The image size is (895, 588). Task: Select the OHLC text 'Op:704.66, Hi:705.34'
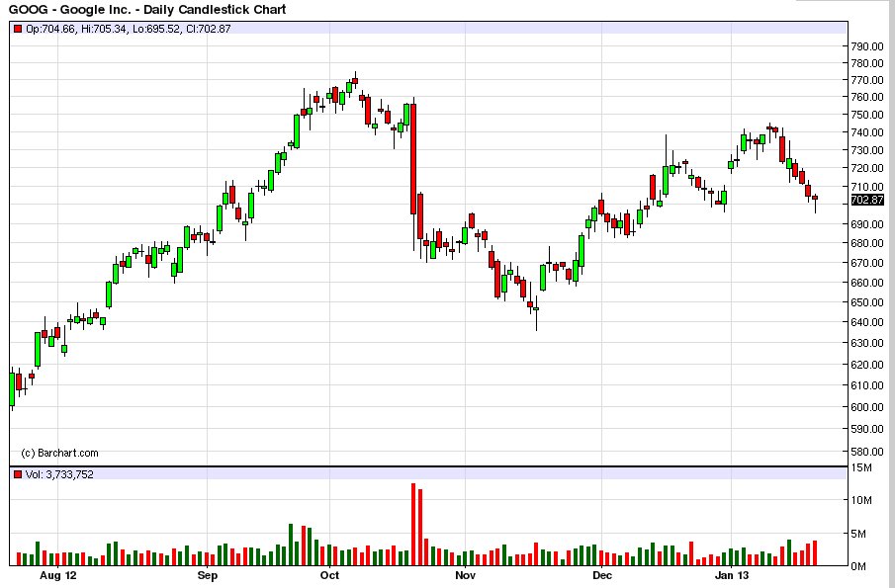coord(76,29)
